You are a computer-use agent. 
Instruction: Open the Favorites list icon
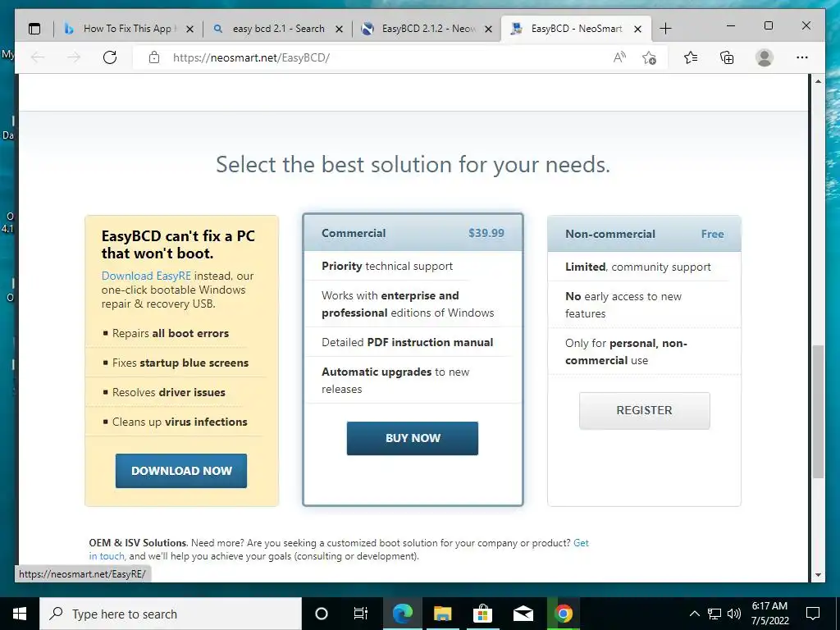point(691,57)
